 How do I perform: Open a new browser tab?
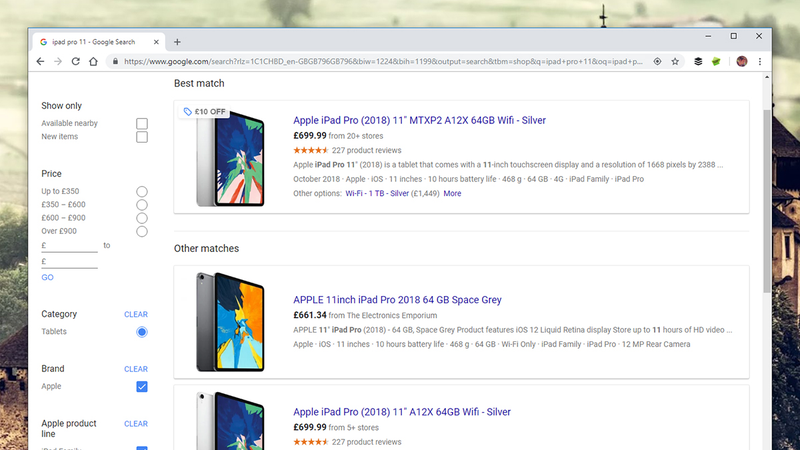[x=177, y=42]
